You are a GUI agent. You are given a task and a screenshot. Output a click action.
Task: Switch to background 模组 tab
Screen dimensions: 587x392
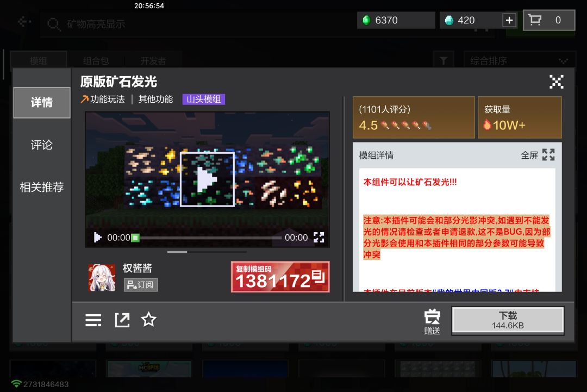click(38, 60)
